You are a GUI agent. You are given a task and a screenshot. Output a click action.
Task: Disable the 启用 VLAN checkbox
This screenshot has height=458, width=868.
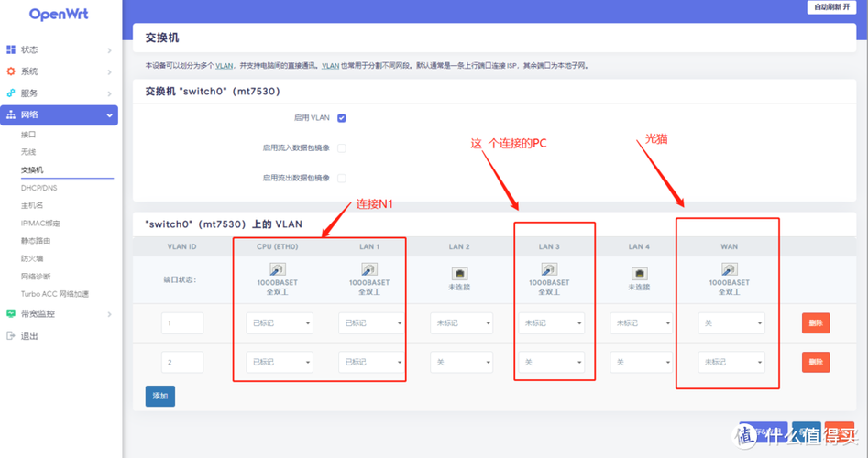click(342, 118)
